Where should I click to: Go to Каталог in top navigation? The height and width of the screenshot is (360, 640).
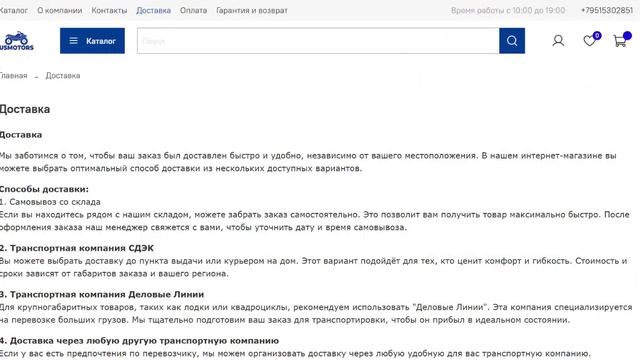13,10
